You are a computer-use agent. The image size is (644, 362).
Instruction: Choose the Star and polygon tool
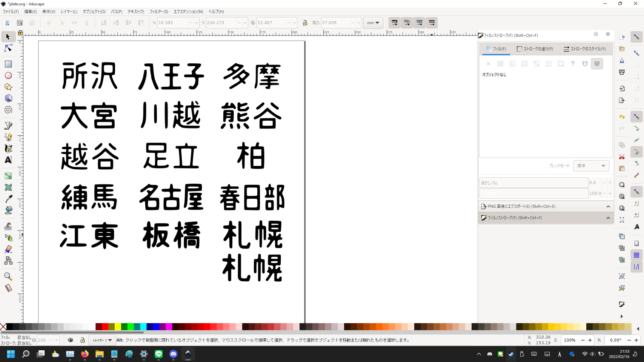click(x=8, y=87)
